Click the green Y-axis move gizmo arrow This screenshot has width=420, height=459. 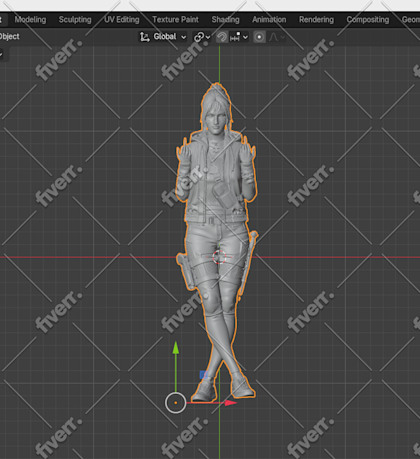176,348
